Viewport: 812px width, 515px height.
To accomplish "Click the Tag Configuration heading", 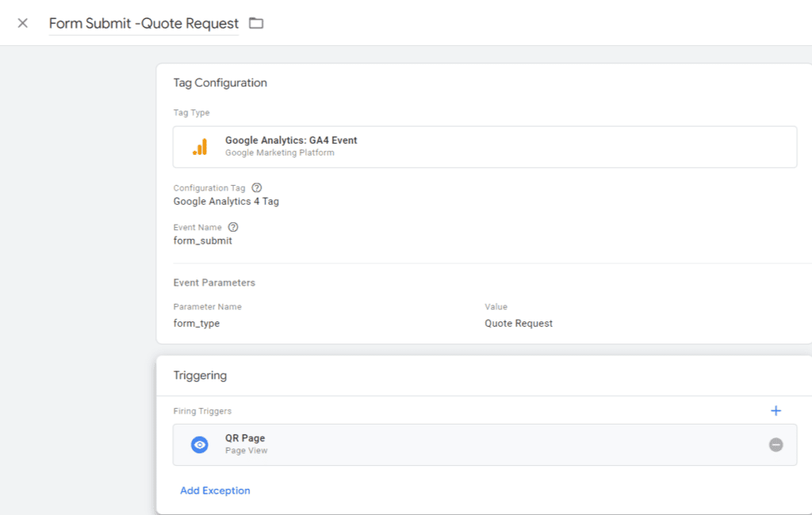I will pos(220,83).
